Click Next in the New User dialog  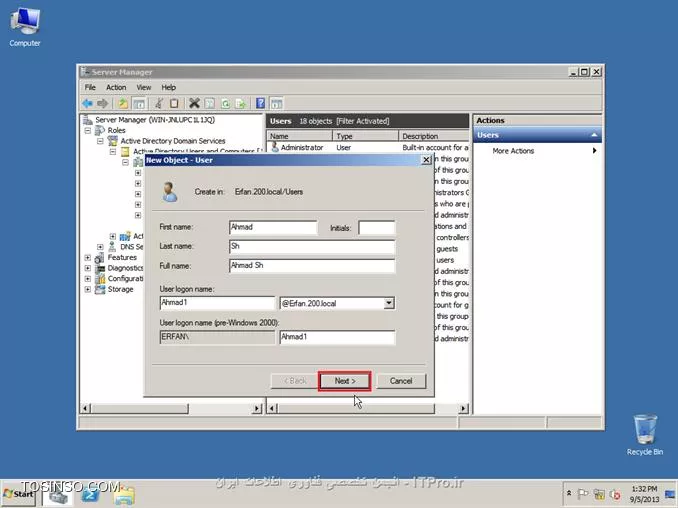tap(345, 381)
